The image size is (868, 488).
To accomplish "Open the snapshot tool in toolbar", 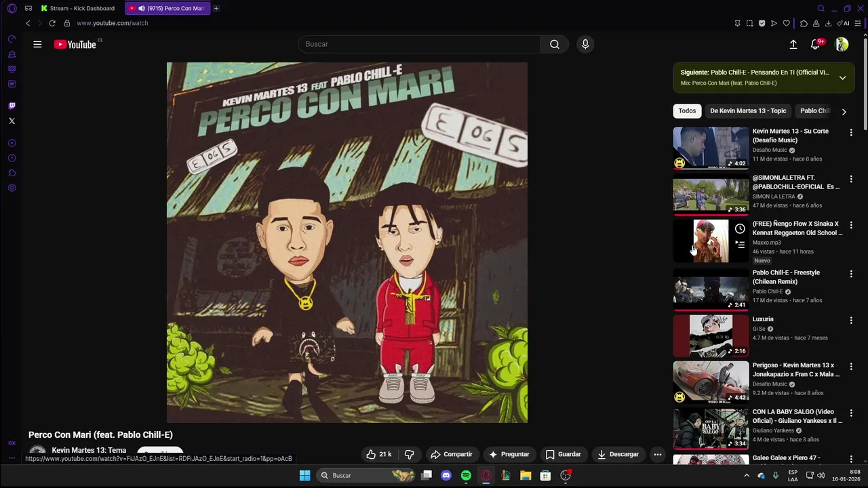I will pyautogui.click(x=749, y=23).
